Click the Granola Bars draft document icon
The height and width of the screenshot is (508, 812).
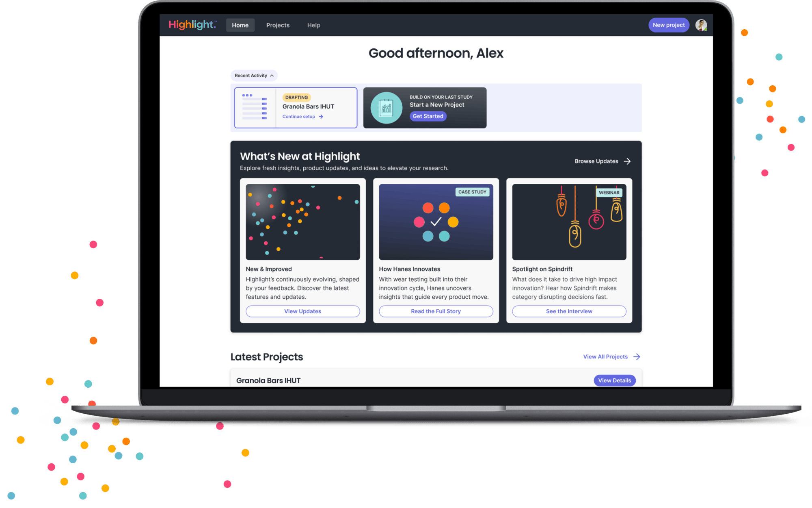pyautogui.click(x=255, y=108)
